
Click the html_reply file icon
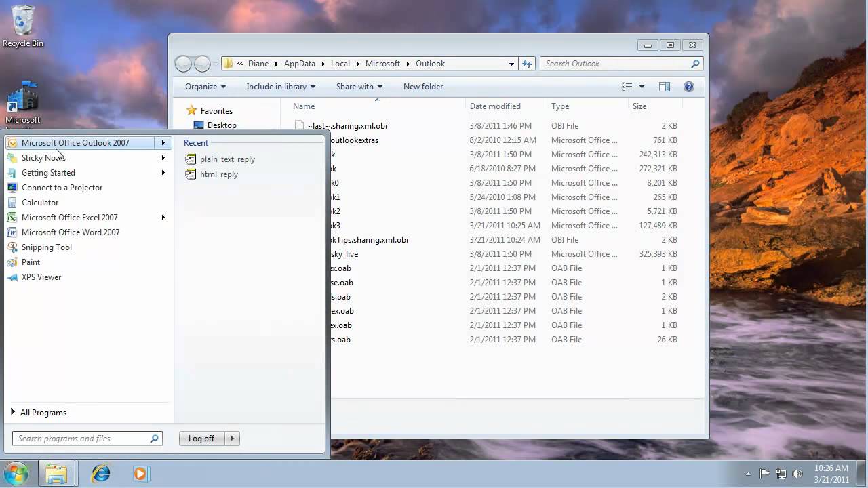pyautogui.click(x=191, y=174)
